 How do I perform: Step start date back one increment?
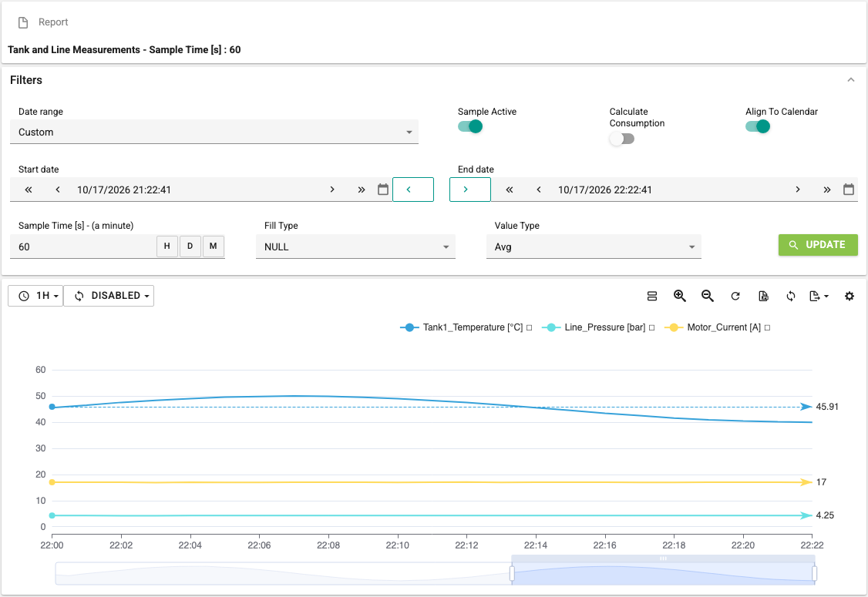point(58,189)
